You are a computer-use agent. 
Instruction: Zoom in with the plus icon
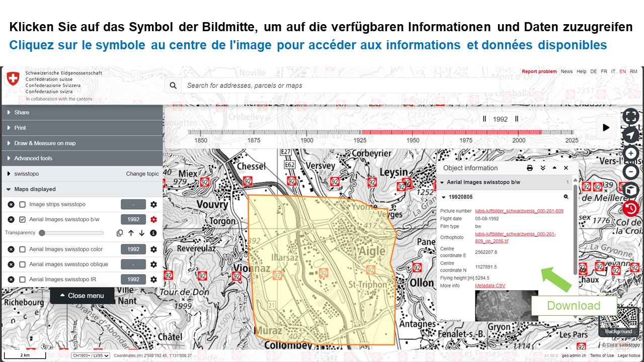click(630, 153)
